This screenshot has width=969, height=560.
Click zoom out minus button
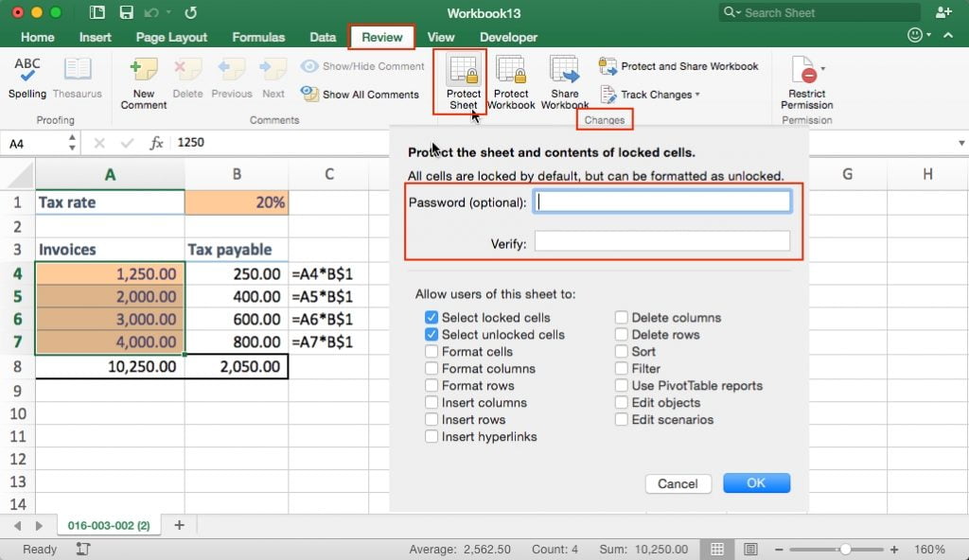click(x=779, y=549)
